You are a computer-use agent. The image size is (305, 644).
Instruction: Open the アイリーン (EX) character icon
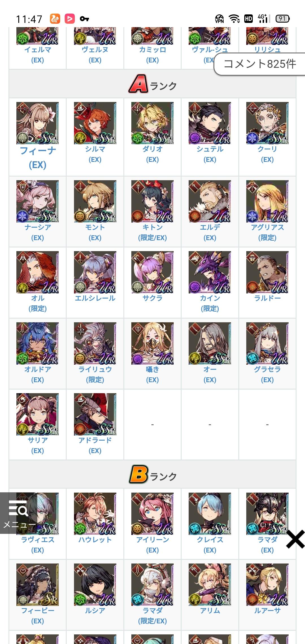pyautogui.click(x=152, y=514)
